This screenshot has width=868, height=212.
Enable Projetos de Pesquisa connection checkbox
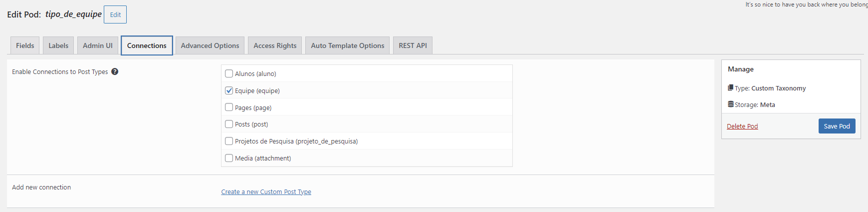[229, 141]
